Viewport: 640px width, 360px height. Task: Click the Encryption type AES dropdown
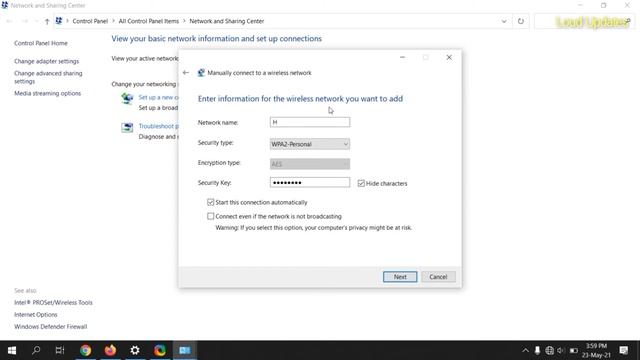tap(310, 164)
